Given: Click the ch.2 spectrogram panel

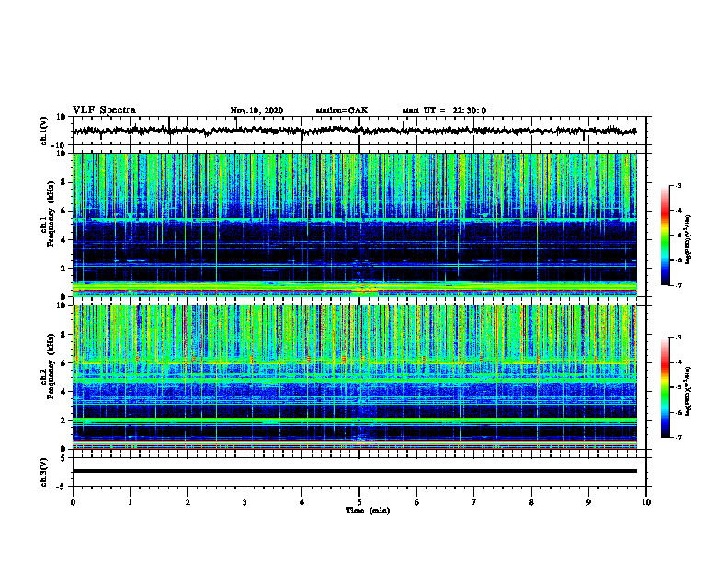Looking at the screenshot, I should (x=354, y=377).
